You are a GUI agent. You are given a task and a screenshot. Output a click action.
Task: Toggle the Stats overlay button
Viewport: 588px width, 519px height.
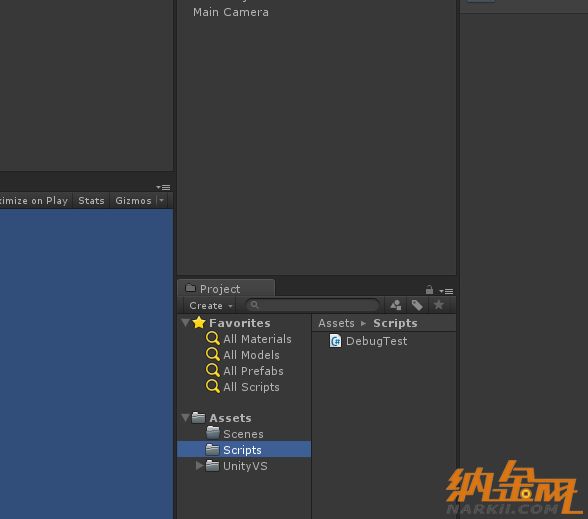[91, 201]
